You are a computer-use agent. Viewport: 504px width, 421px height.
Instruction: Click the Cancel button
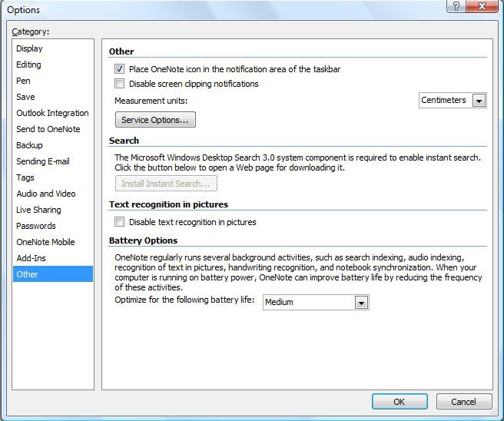pyautogui.click(x=464, y=401)
